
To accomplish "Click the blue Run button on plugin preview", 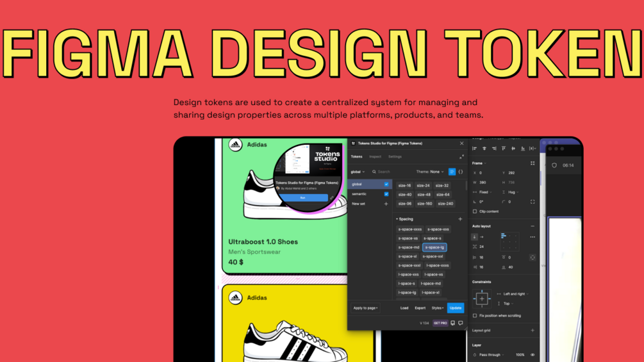I will (x=302, y=198).
